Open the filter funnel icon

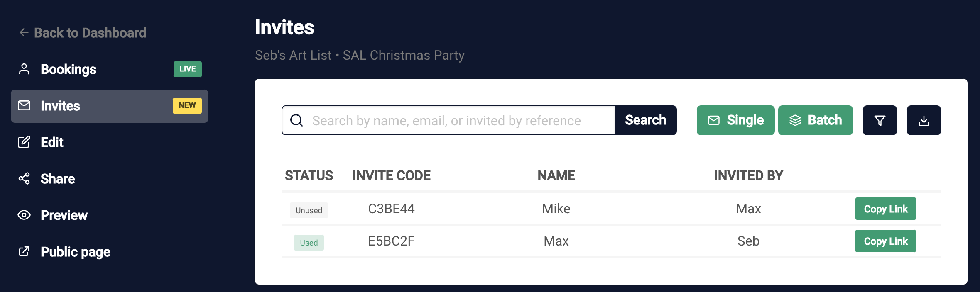[880, 120]
